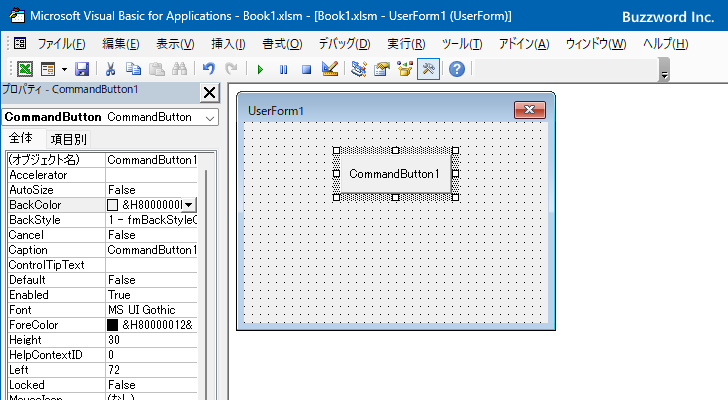Screen dimensions: 728x400
Task: Open the 挿入(I) menu
Action: tap(228, 44)
